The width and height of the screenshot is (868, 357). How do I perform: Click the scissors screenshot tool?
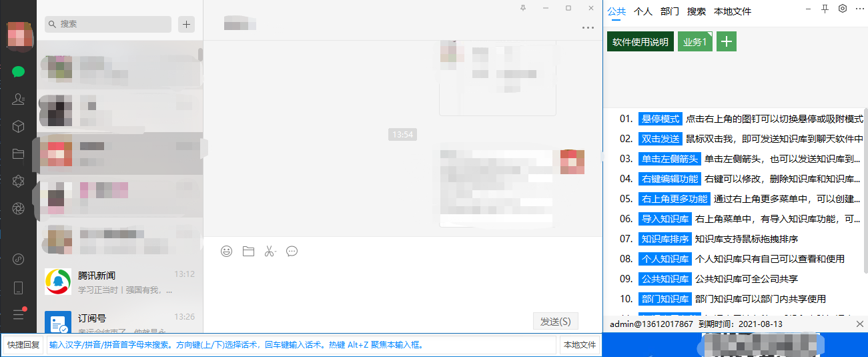270,252
